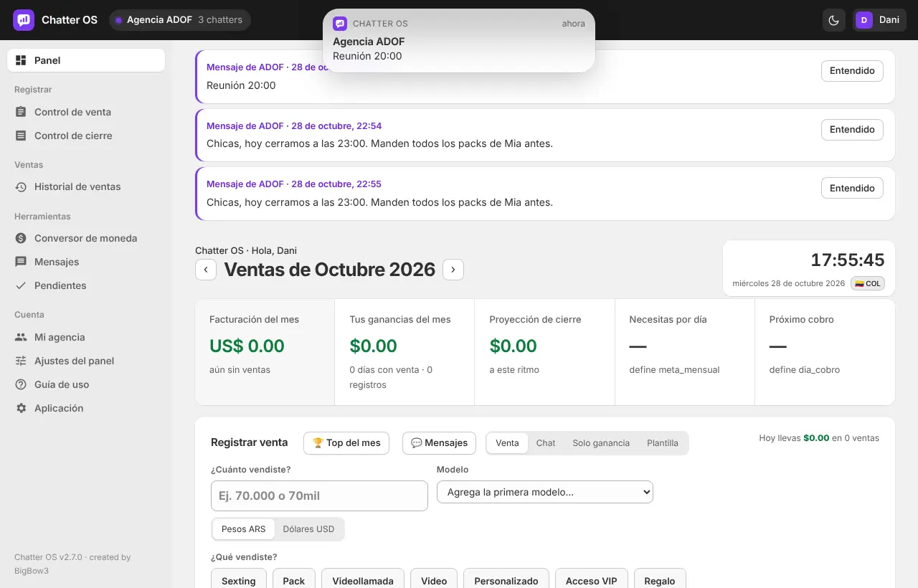Click the Control de venta clipboard icon
Viewport: 918px width, 588px height.
pos(21,112)
